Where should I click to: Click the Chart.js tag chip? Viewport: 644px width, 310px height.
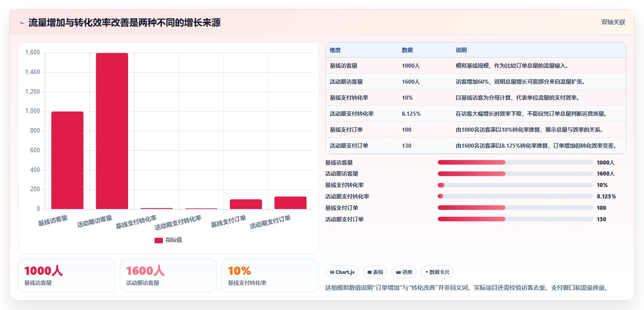point(342,272)
